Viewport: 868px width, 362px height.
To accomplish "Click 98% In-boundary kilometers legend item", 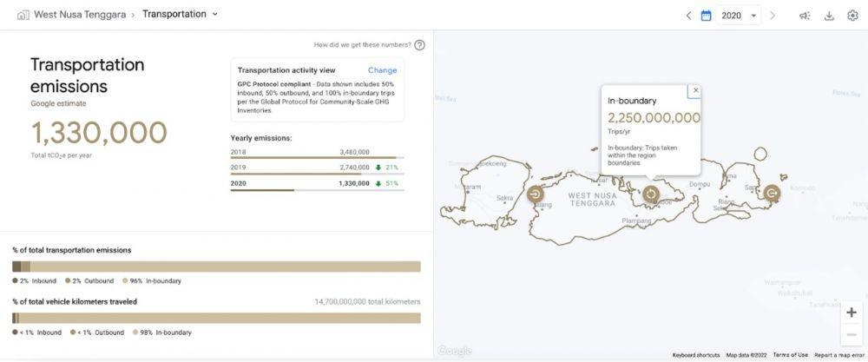I will coord(161,332).
